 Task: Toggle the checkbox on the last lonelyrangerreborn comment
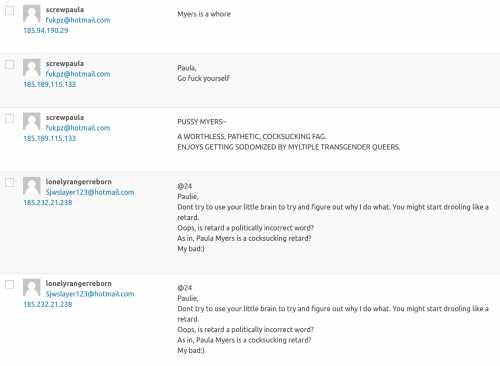[x=10, y=284]
